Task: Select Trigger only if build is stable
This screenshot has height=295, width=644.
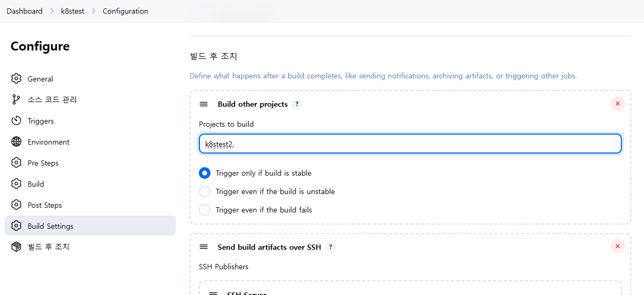Action: click(x=205, y=173)
